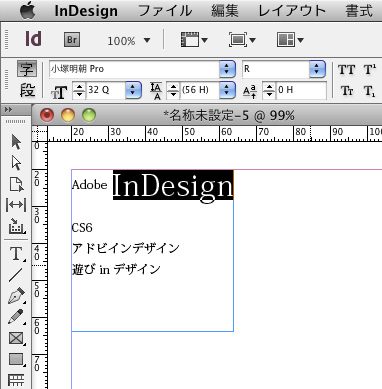
Task: Select the Content Collector tool
Action: [17, 226]
